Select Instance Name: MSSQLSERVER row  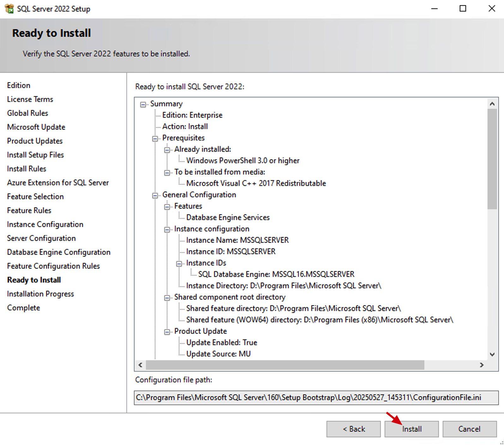point(237,240)
